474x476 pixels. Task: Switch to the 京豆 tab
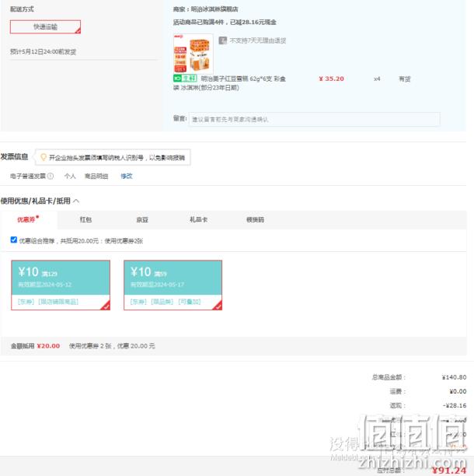142,219
